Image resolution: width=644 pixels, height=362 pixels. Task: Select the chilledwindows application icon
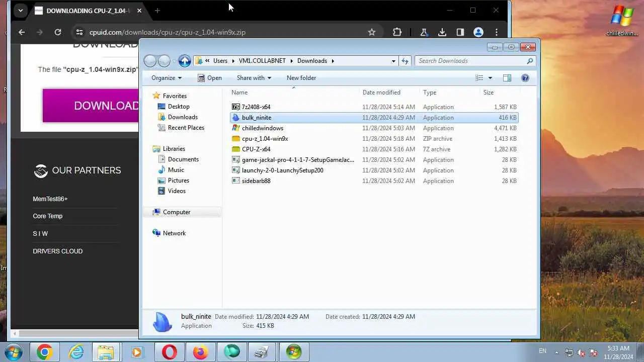tap(236, 128)
